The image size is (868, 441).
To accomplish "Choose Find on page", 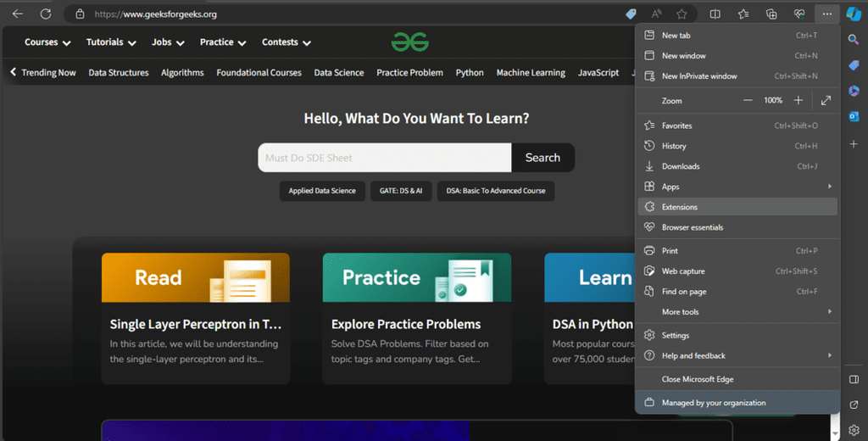I will pyautogui.click(x=738, y=292).
